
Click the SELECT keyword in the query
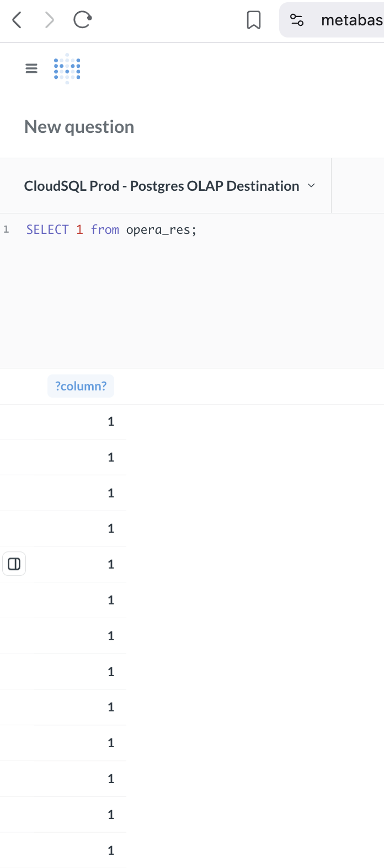[47, 229]
